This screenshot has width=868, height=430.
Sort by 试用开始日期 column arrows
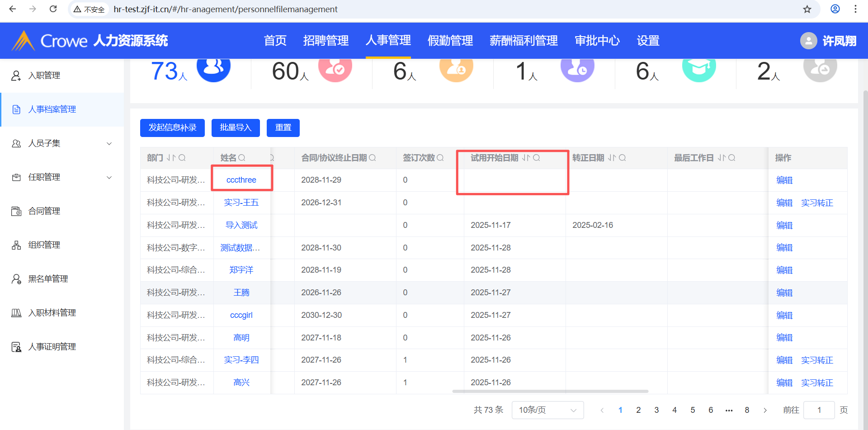click(x=526, y=158)
